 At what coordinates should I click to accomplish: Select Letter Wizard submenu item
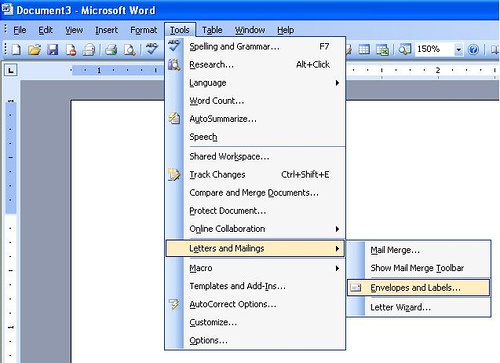click(x=418, y=307)
